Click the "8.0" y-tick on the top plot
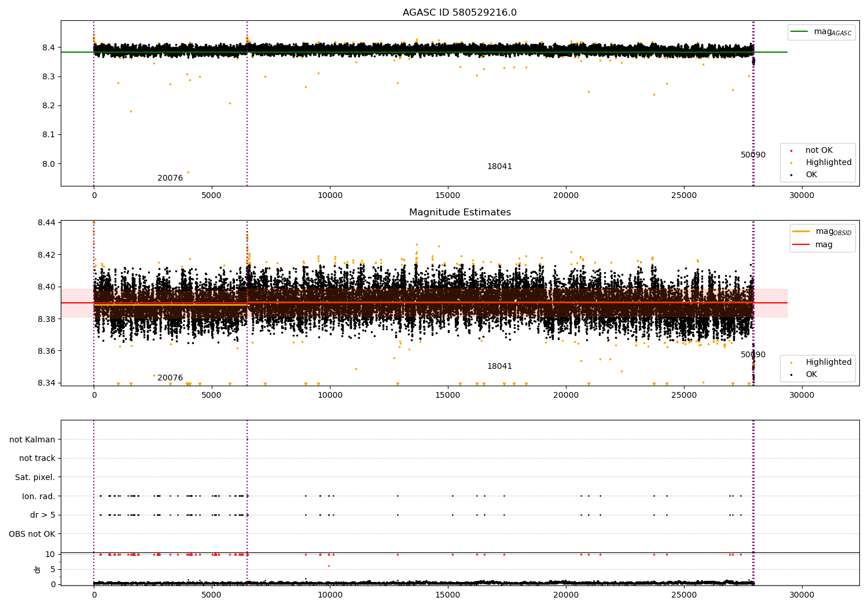This screenshot has height=608, width=868. pos(49,164)
